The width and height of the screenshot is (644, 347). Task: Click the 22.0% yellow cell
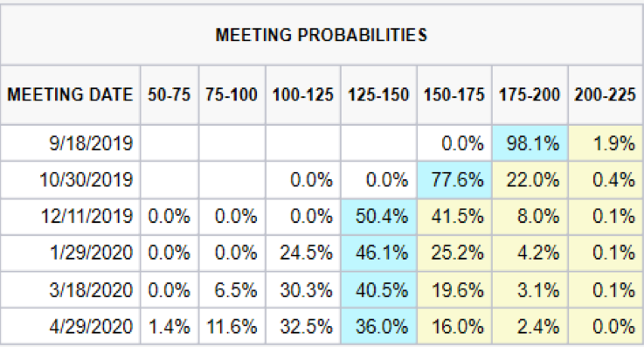[x=530, y=179]
